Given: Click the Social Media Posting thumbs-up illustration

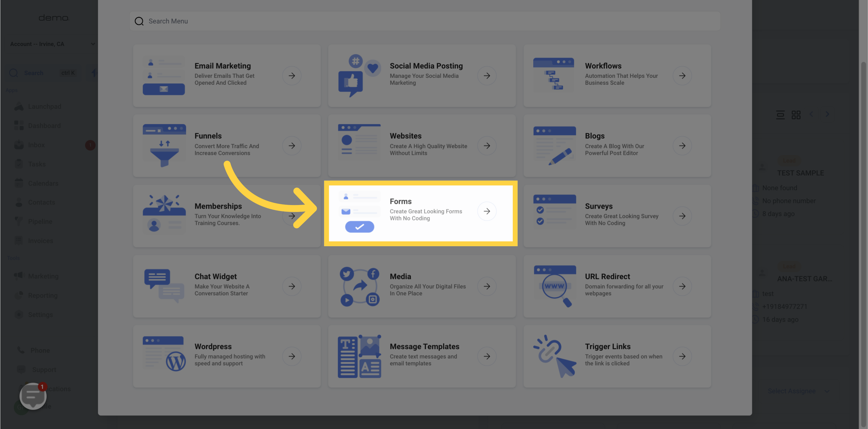Looking at the screenshot, I should [x=359, y=76].
